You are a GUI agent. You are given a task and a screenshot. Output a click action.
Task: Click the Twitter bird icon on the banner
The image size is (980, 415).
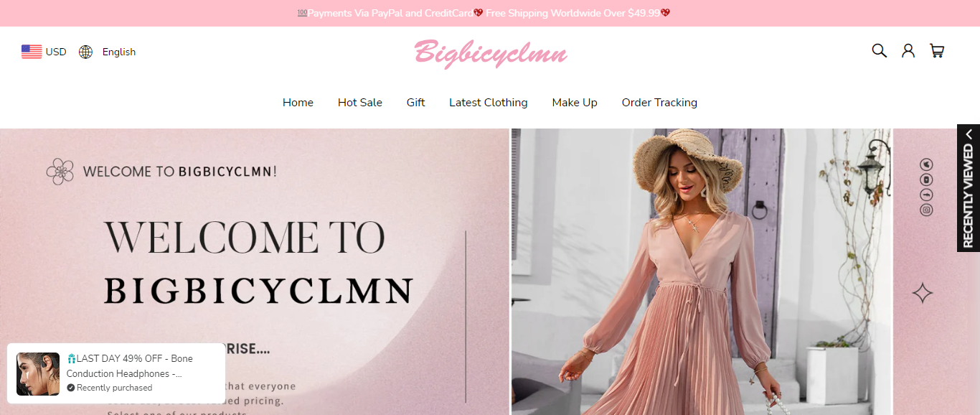[926, 164]
